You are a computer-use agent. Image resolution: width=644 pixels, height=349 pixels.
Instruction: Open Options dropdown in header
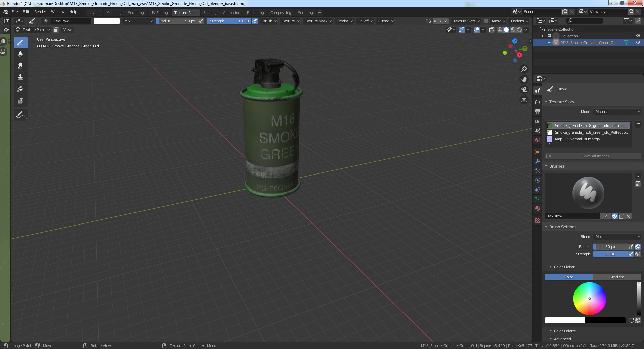point(519,21)
